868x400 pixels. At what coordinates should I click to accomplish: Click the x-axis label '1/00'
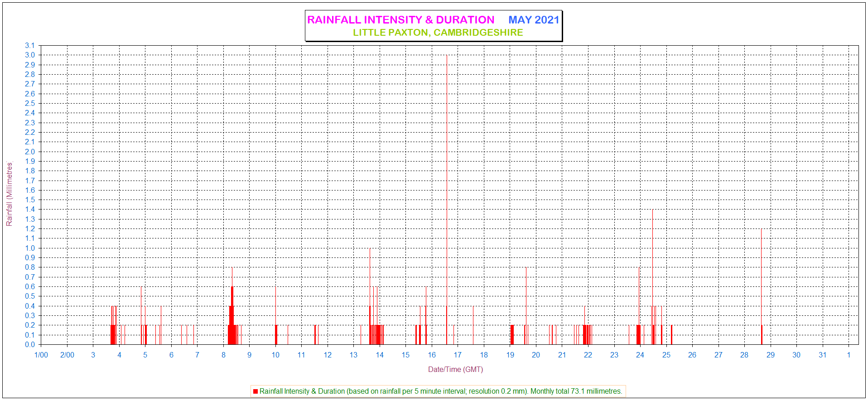pyautogui.click(x=41, y=355)
